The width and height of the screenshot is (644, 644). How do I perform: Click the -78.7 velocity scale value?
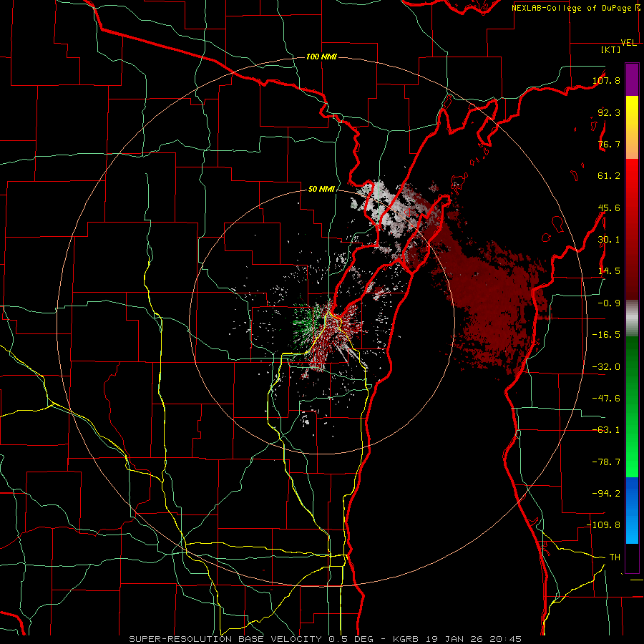click(x=606, y=462)
